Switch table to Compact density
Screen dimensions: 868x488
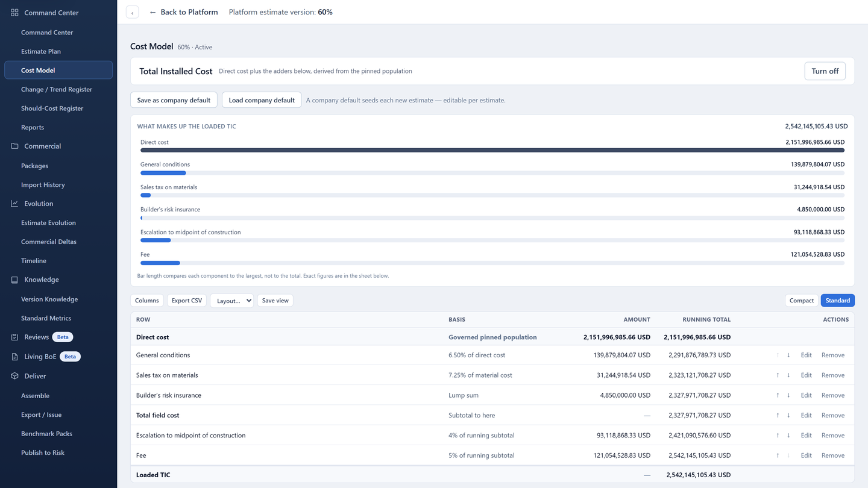click(802, 301)
